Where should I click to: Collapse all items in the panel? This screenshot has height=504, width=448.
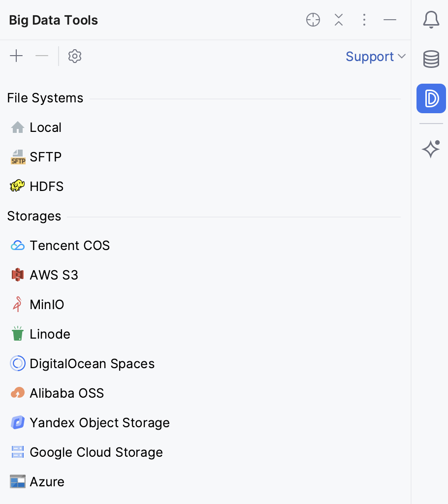point(339,20)
